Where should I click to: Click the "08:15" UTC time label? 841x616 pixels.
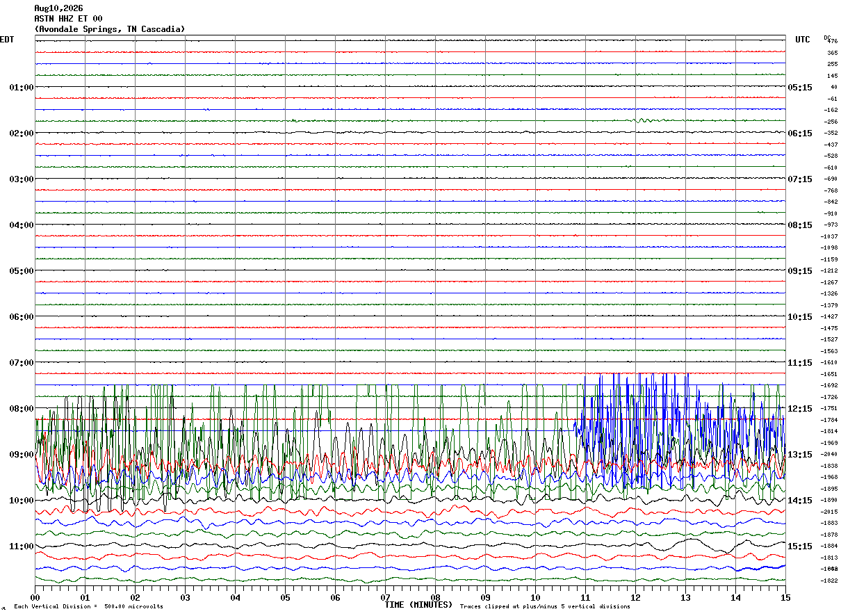[799, 225]
